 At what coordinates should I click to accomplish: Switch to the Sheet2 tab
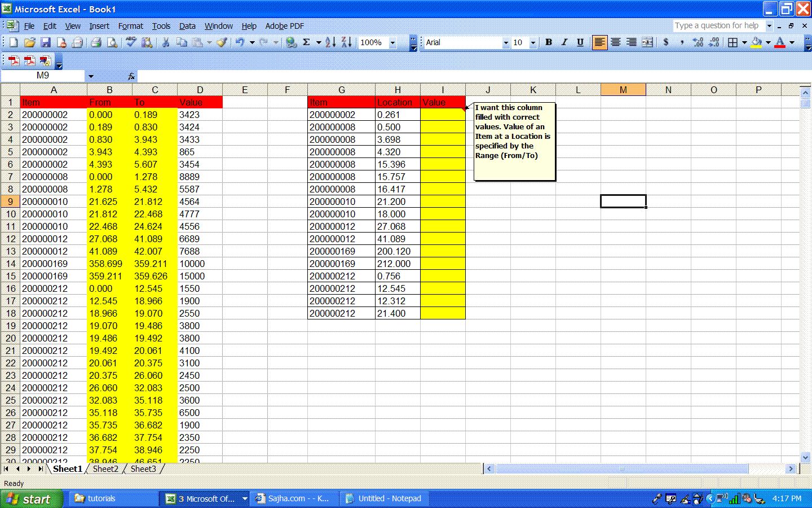(x=105, y=469)
